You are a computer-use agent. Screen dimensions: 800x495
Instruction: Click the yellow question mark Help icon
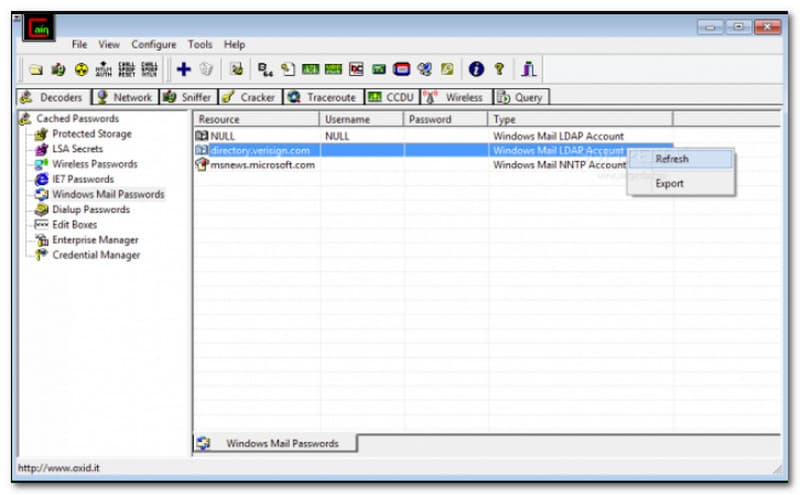pos(499,69)
